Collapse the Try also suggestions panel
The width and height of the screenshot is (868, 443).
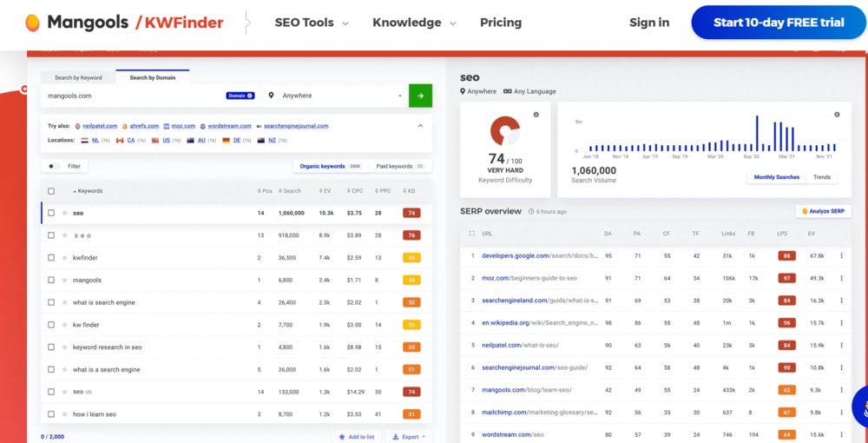point(420,126)
